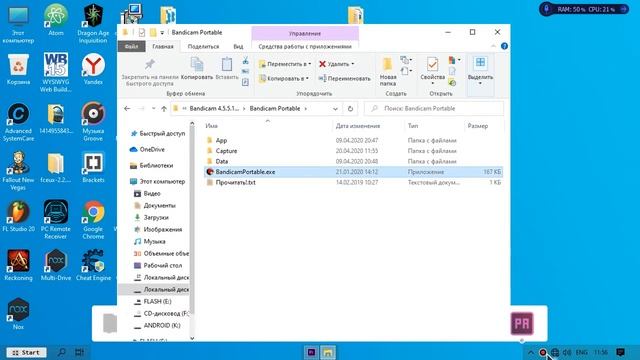This screenshot has width=640, height=360.
Task: Open Музыка Groove desktop icon
Action: coord(93,122)
